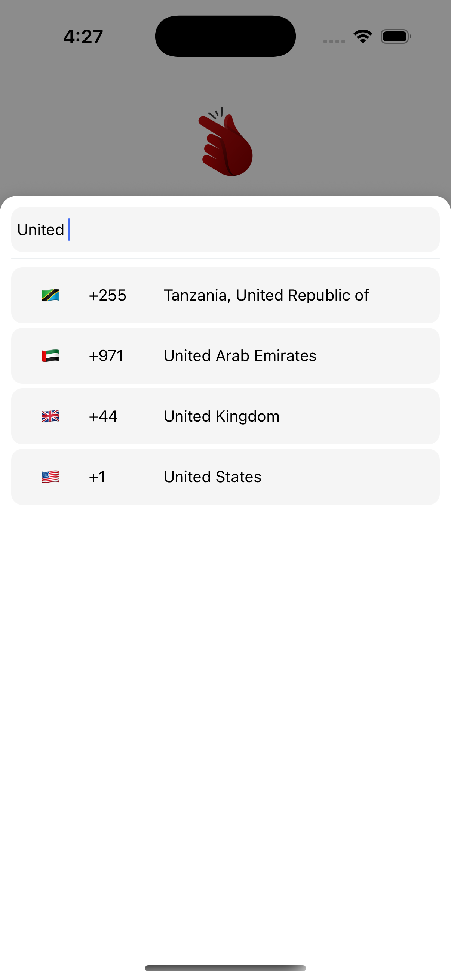
Task: Tap the United Arab Emirates flag
Action: pyautogui.click(x=50, y=356)
